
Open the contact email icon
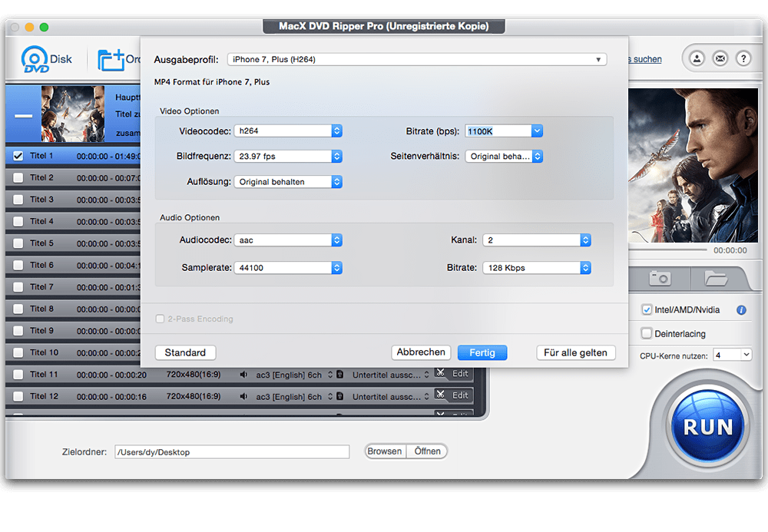(x=720, y=58)
